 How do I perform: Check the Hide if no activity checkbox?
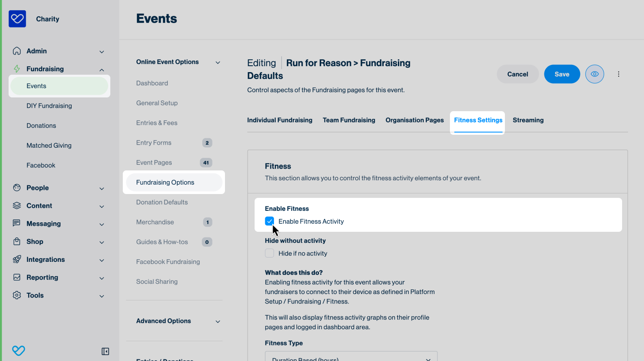coord(270,253)
